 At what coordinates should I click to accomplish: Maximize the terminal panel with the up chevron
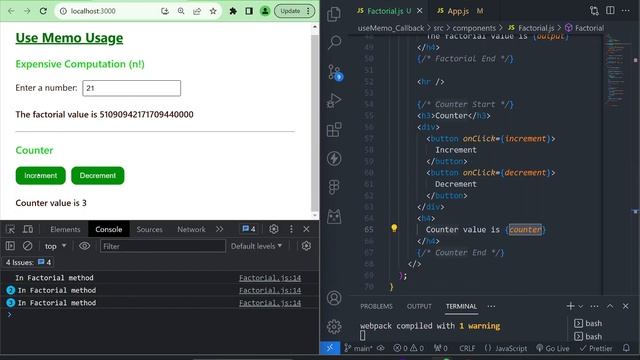[610, 306]
